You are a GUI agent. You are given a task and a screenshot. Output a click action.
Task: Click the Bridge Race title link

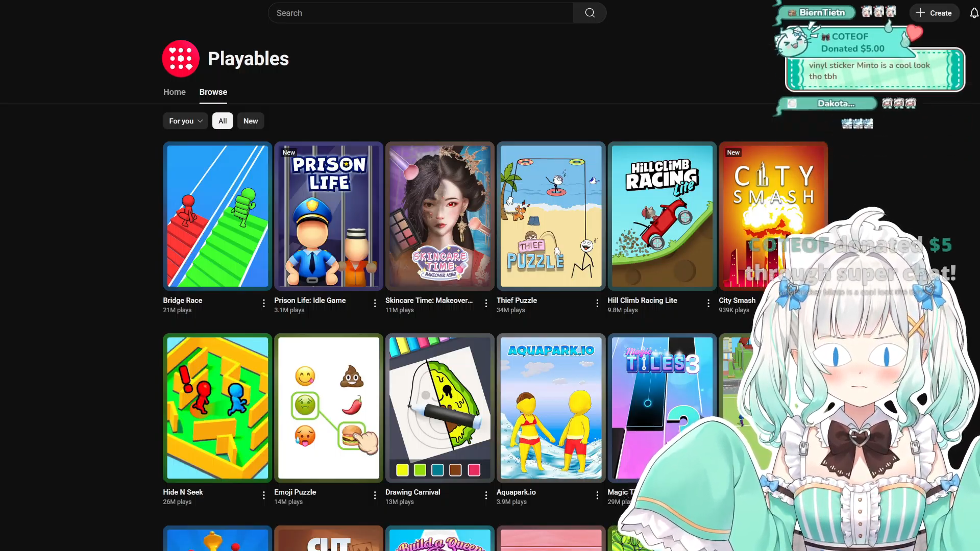[x=183, y=300]
